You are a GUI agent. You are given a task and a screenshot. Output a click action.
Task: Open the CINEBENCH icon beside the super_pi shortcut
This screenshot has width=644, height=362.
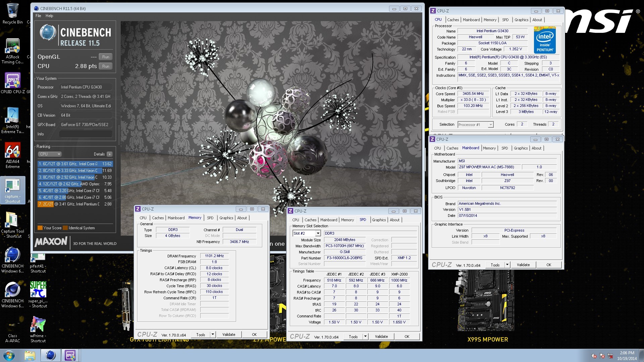pyautogui.click(x=12, y=295)
